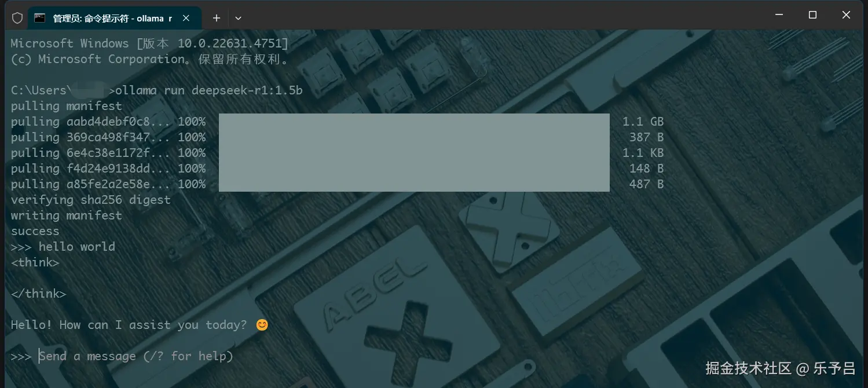Click the "success" status line
Viewport: 868px width, 388px height.
35,231
